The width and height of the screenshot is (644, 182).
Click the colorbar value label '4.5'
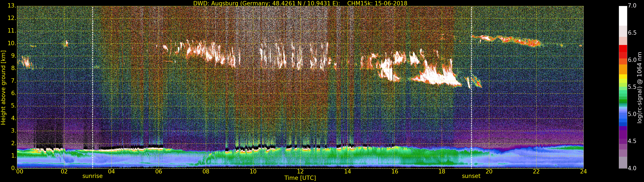(632, 141)
